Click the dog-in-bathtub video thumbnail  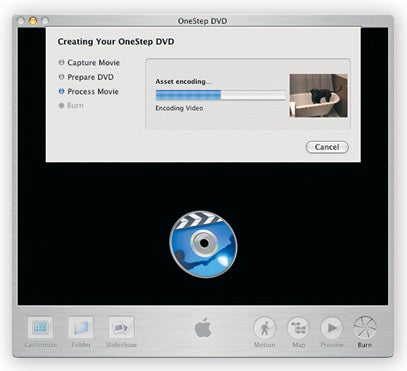coord(318,95)
